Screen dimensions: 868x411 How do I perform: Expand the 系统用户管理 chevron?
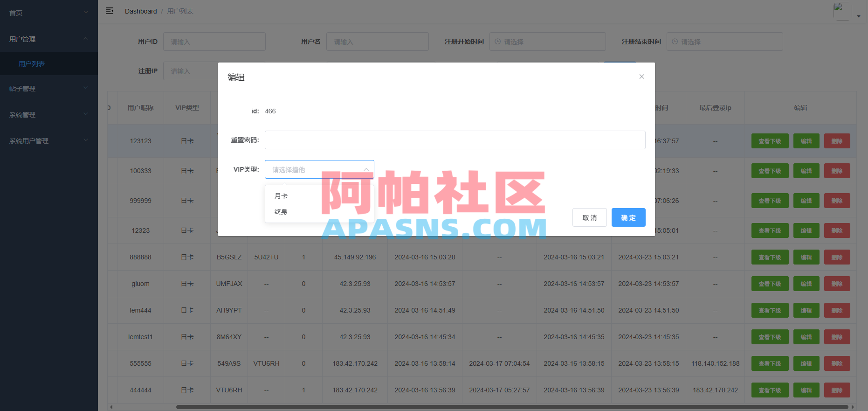(x=86, y=140)
